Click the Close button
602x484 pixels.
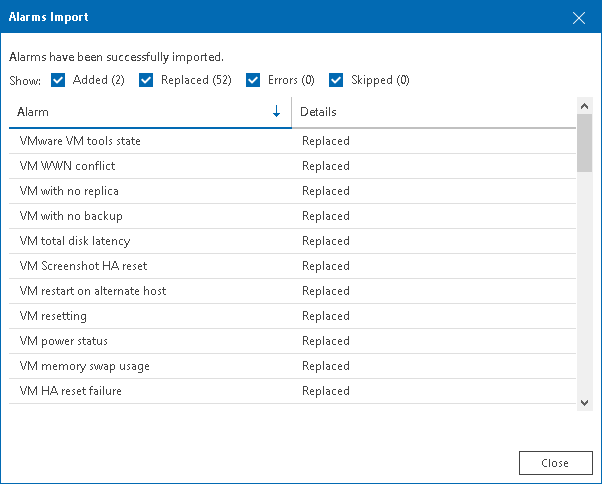click(x=556, y=463)
